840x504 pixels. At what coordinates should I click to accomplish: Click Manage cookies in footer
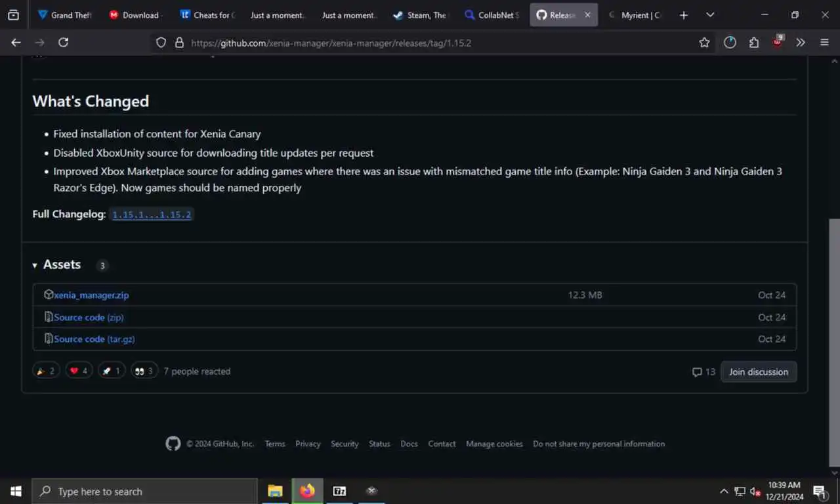494,444
